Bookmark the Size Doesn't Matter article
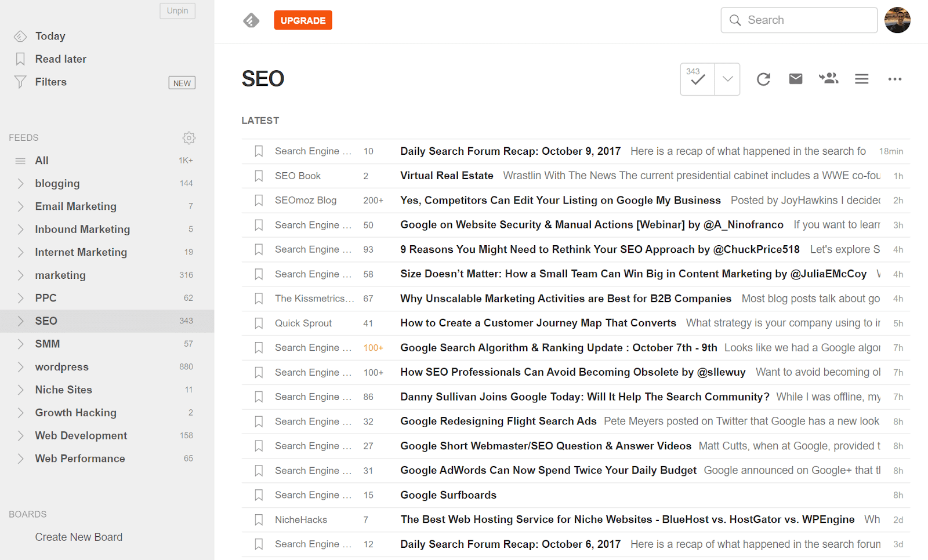 click(259, 274)
